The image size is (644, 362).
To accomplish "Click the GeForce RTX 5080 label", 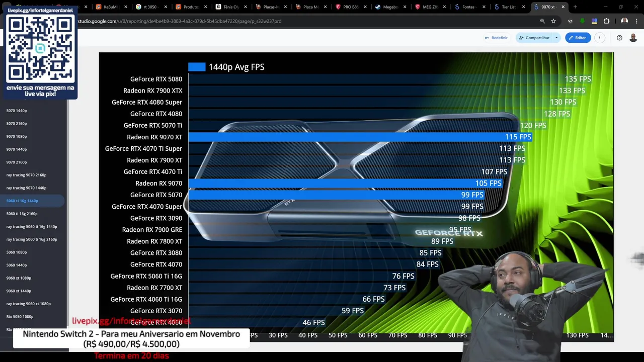I will coord(156,79).
